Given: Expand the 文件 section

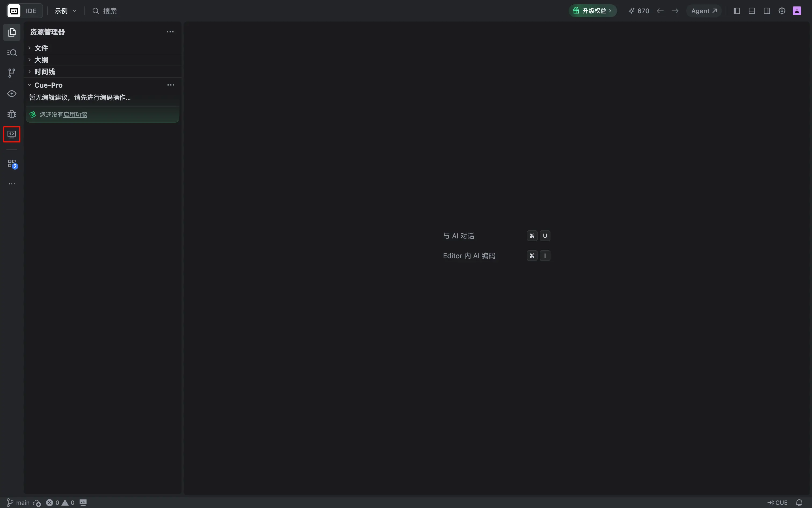Looking at the screenshot, I should tap(103, 48).
